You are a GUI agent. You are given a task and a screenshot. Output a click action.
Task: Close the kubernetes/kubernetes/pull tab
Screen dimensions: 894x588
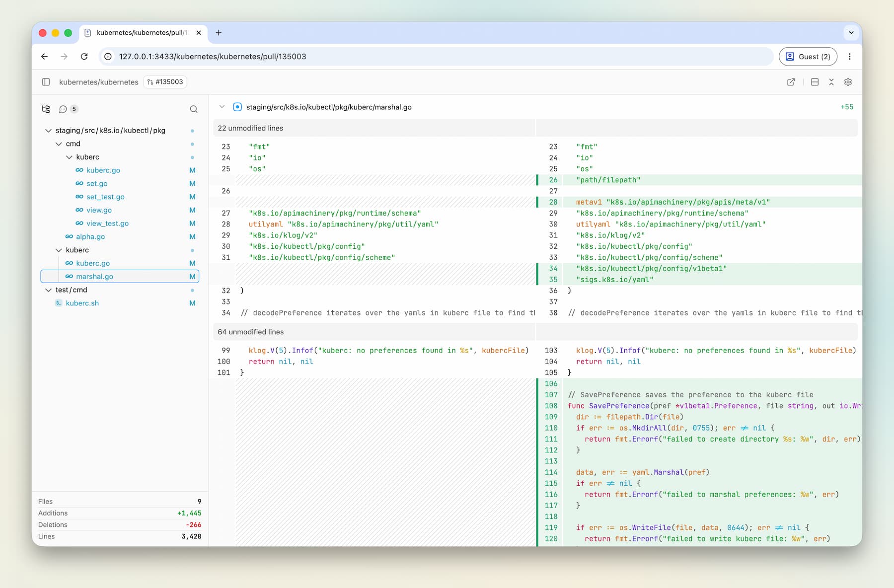pyautogui.click(x=199, y=33)
